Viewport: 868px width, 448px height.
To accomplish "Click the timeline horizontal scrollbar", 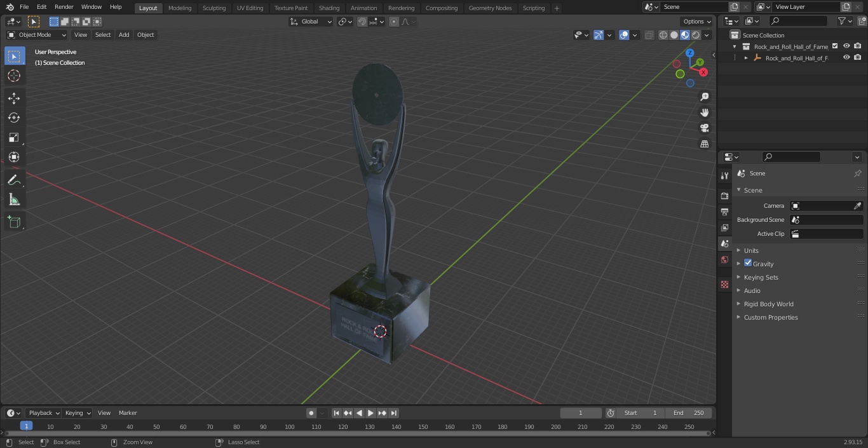I will pyautogui.click(x=357, y=433).
